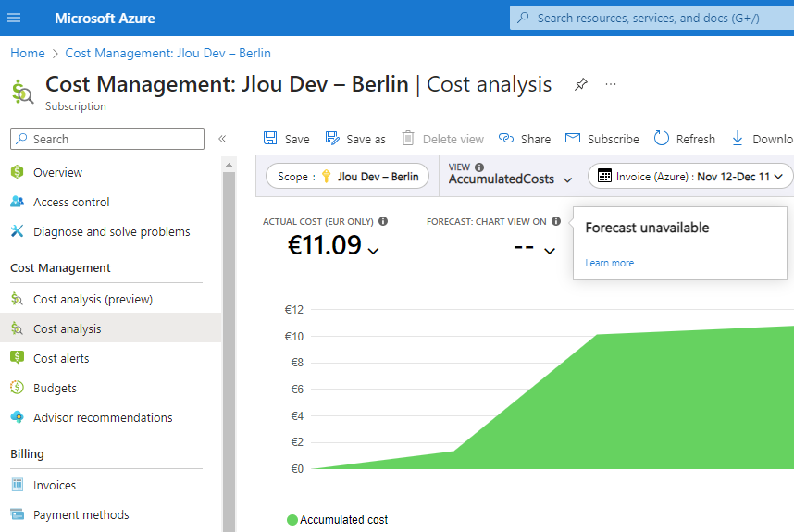Click the Forecast info icon

556,221
